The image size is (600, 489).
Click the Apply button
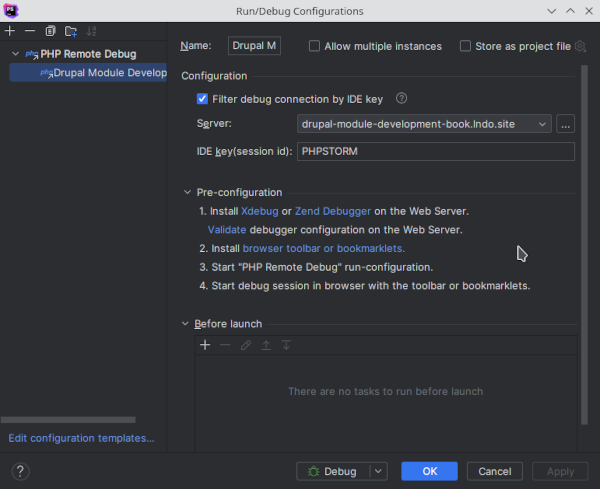[x=560, y=471]
